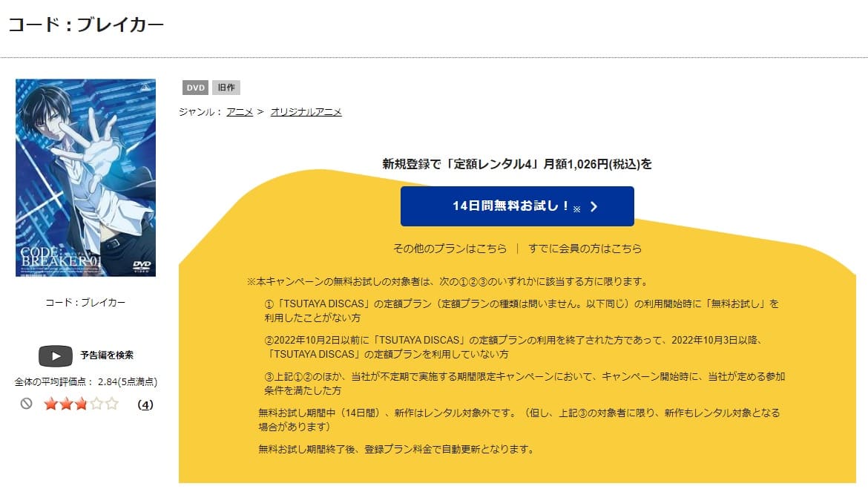The width and height of the screenshot is (868, 492).
Task: Click the chevron arrow in the trial button
Action: coord(594,206)
